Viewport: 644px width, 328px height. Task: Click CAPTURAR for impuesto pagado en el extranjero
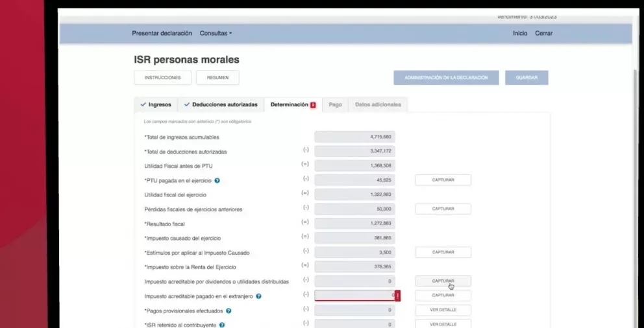(x=443, y=295)
